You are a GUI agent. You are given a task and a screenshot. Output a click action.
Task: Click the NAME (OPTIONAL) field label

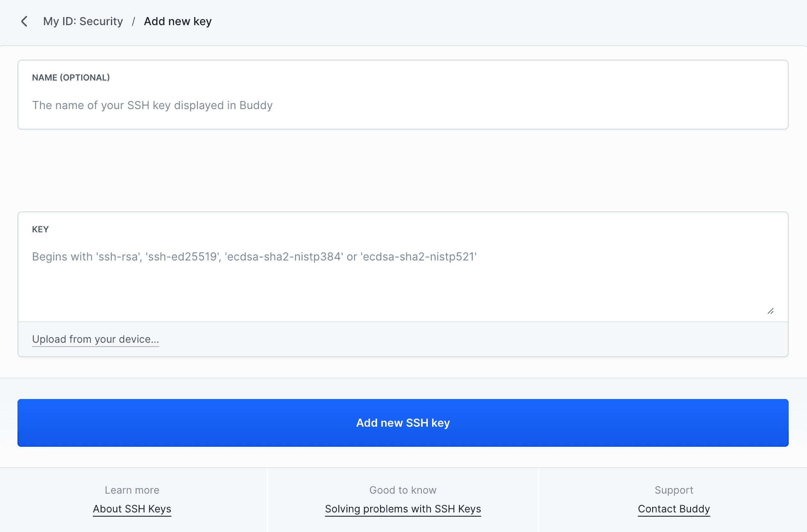pos(71,78)
